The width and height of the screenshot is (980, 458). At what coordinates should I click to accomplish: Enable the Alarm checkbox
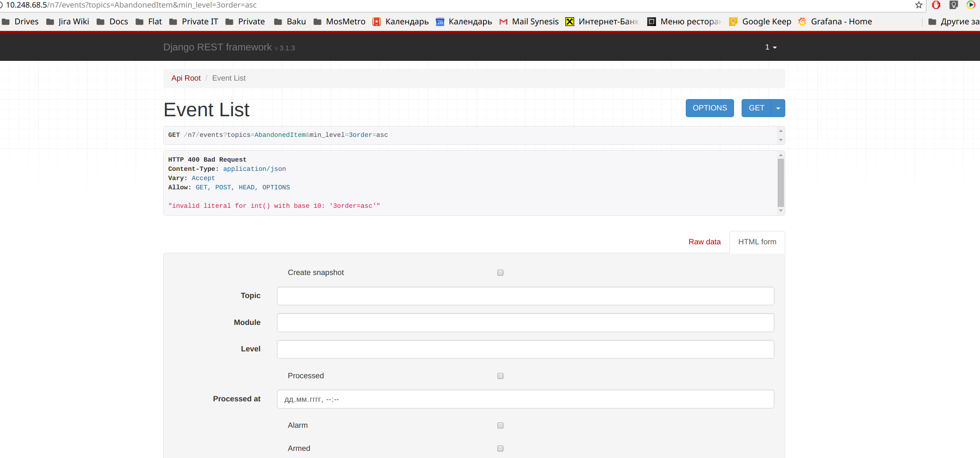click(500, 425)
